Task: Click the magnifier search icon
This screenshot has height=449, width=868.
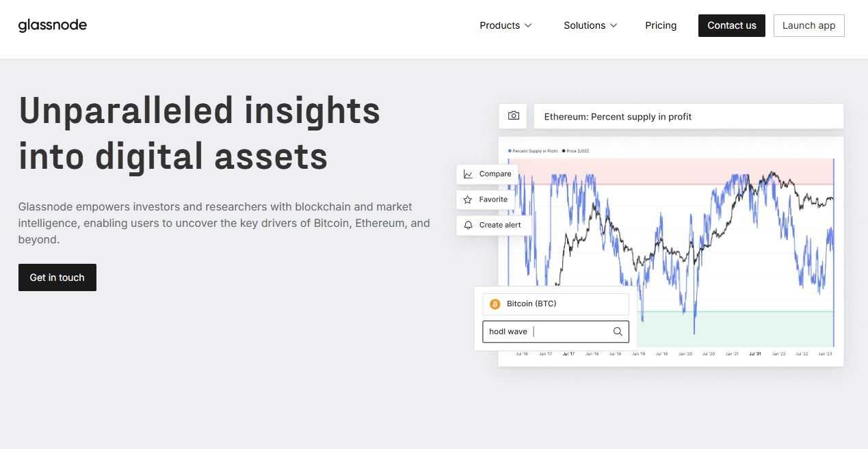Action: coord(618,331)
